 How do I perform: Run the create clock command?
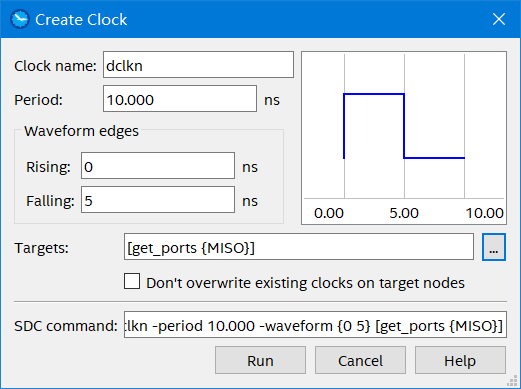pos(260,360)
